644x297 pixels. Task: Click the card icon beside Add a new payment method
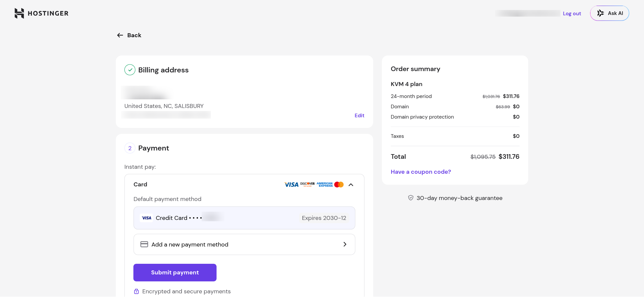(144, 244)
